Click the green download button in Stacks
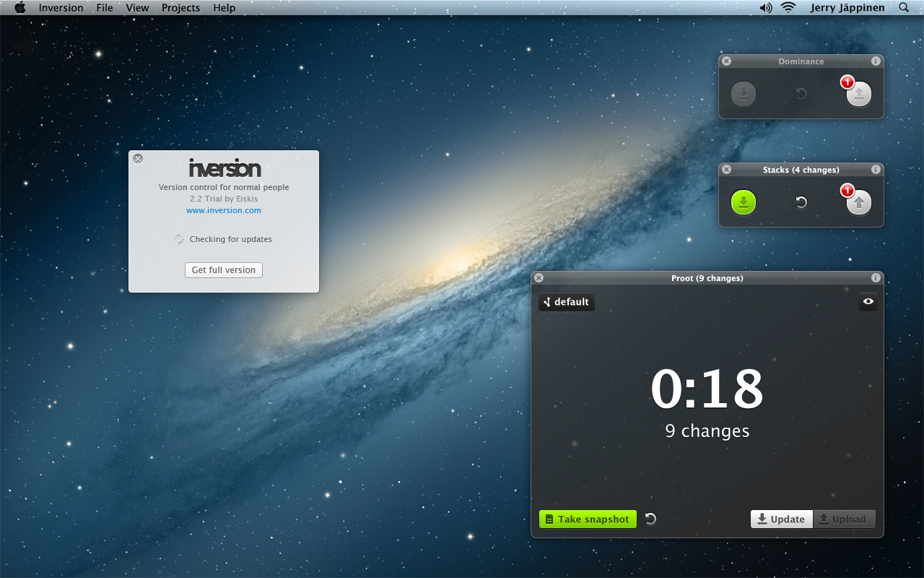The width and height of the screenshot is (924, 578). click(x=744, y=203)
